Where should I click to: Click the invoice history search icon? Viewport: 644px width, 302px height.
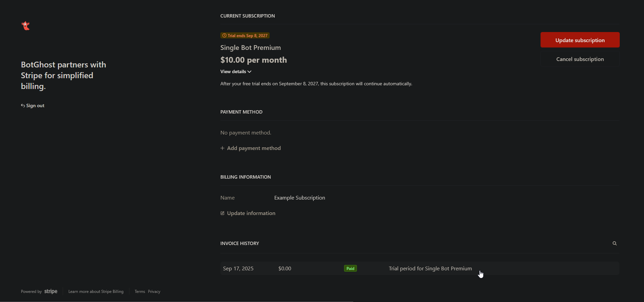pos(614,243)
